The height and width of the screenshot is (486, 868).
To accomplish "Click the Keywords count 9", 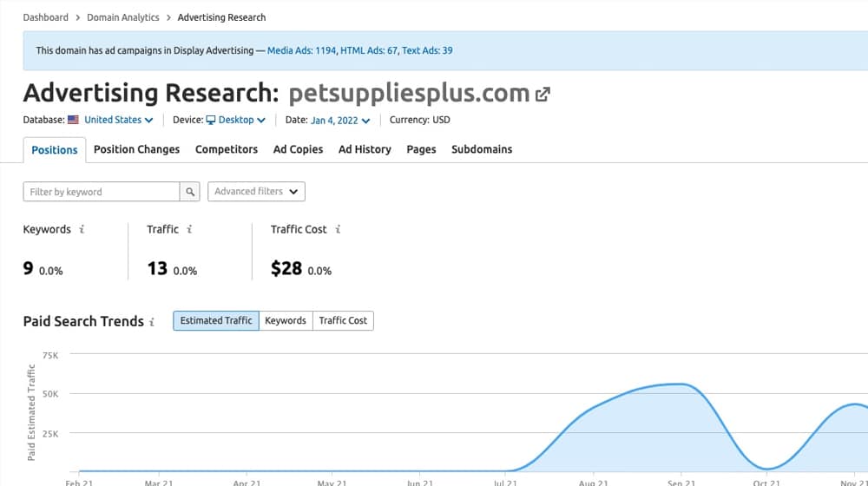I will (29, 268).
